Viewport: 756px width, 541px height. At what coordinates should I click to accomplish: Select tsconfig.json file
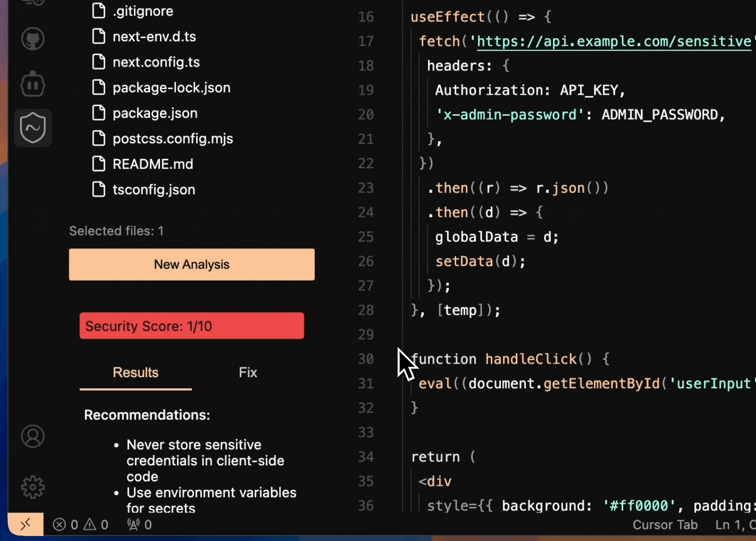pyautogui.click(x=153, y=190)
